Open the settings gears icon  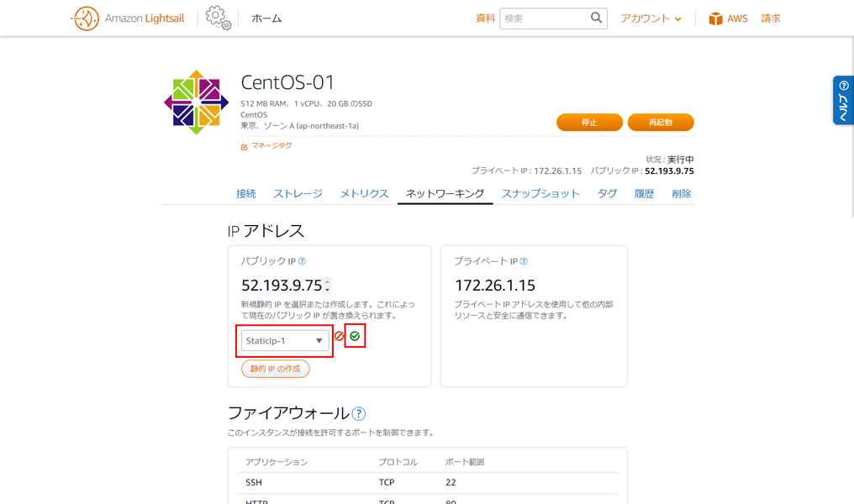[x=219, y=18]
